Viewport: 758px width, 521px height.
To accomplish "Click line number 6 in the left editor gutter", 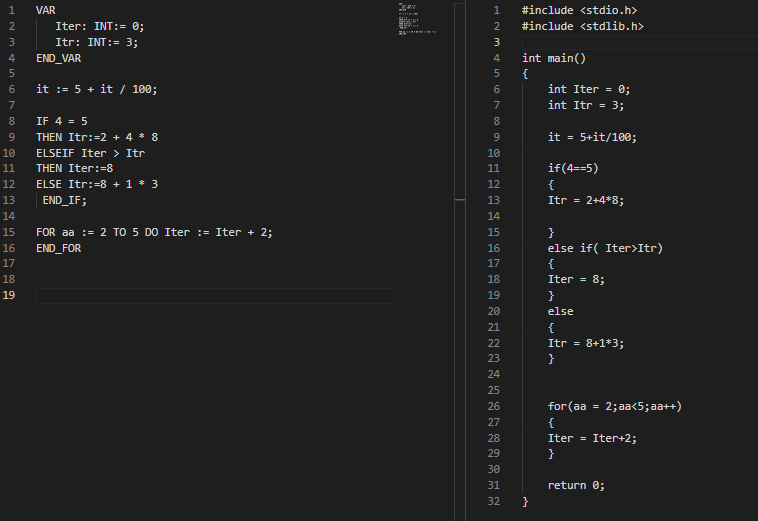I will pyautogui.click(x=12, y=89).
